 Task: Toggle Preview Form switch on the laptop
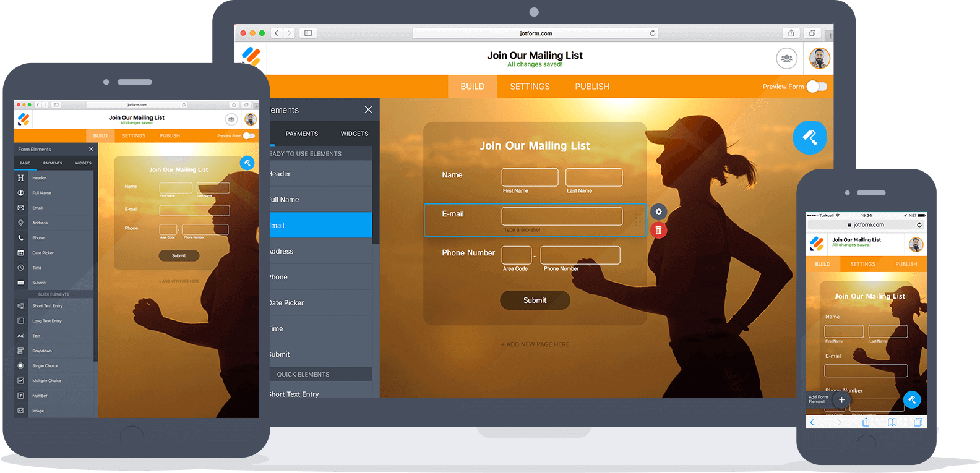point(816,87)
